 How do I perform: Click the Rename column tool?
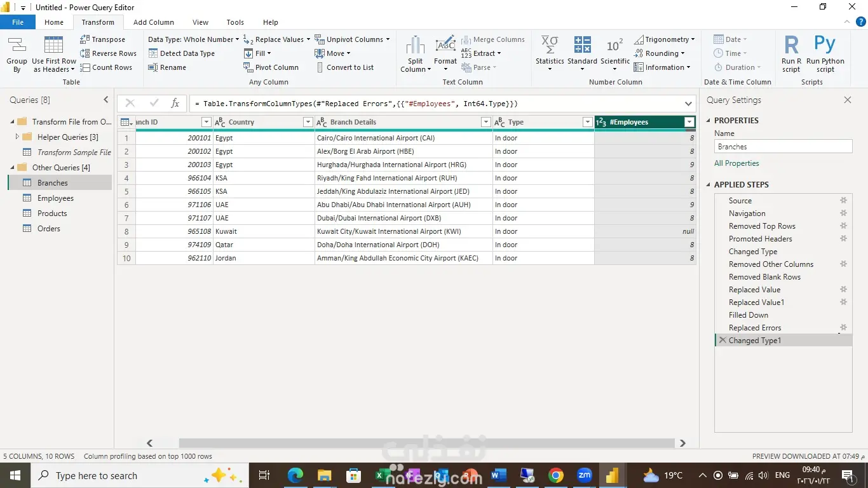(167, 67)
